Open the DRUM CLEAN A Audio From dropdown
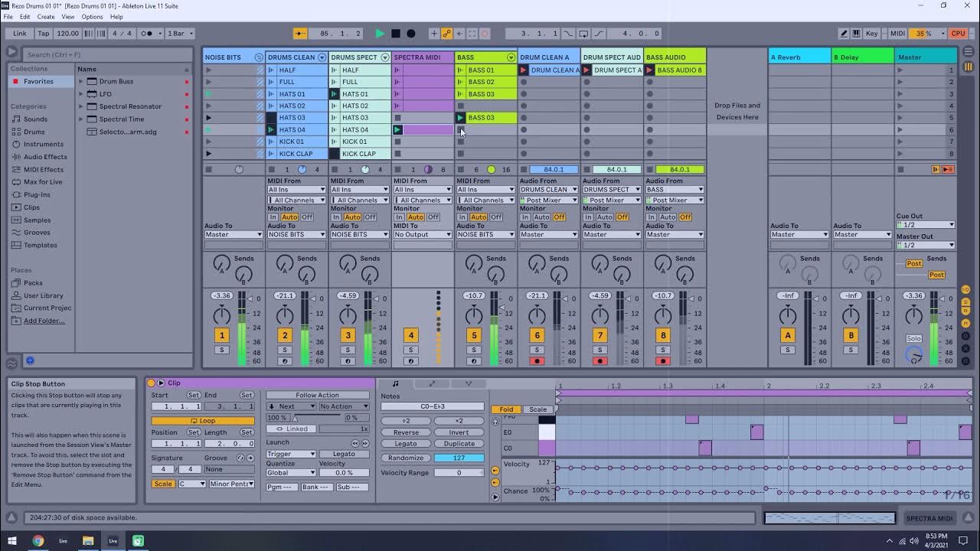980x551 pixels. [549, 190]
